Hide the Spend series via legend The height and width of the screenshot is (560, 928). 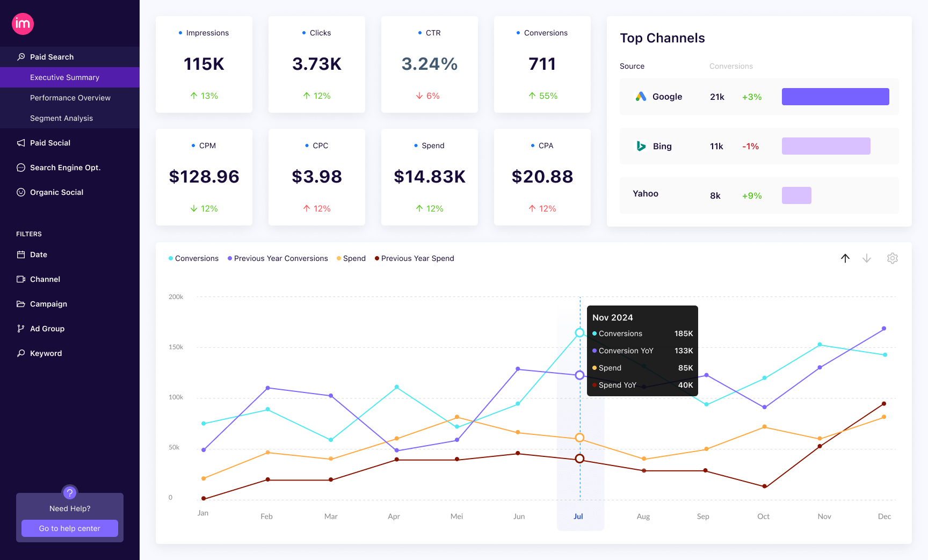coord(351,258)
